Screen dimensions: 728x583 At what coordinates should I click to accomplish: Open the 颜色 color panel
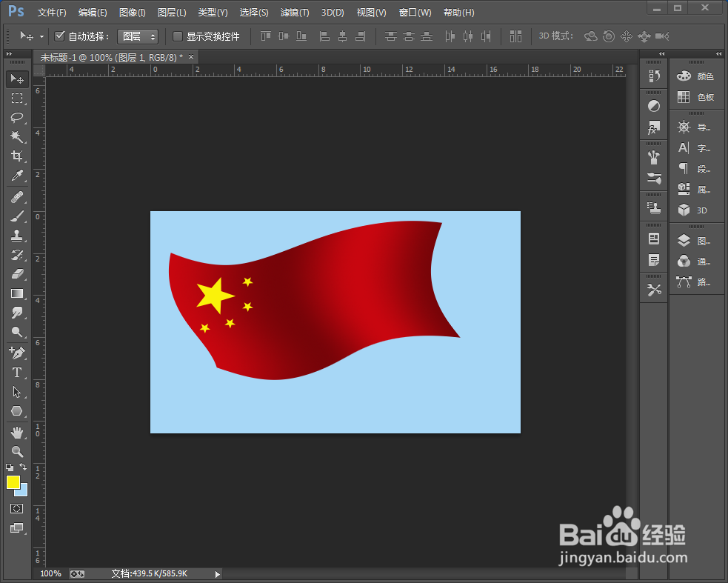click(696, 76)
